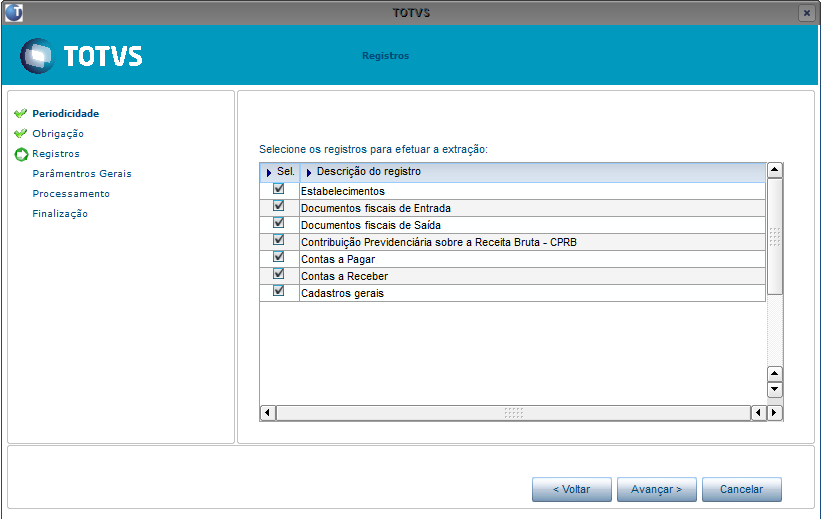The width and height of the screenshot is (822, 519).
Task: Click the second left arrow near the horizontal scrollbar's right end
Action: click(759, 413)
